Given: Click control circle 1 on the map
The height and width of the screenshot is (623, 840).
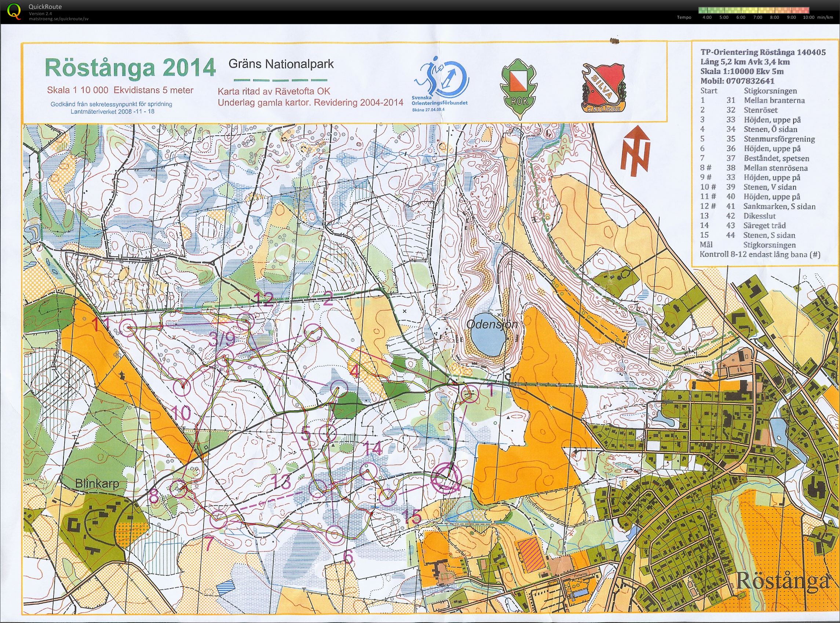Looking at the screenshot, I should (x=470, y=395).
